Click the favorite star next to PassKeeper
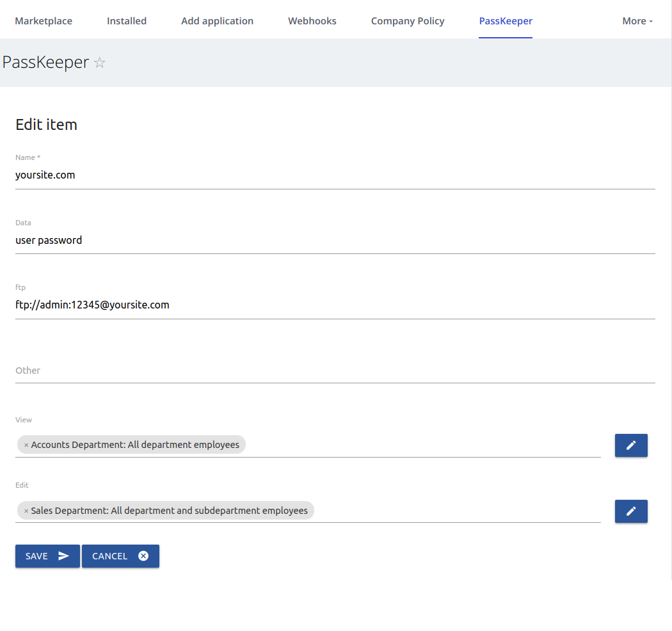Screen dimensions: 672x631 100,63
